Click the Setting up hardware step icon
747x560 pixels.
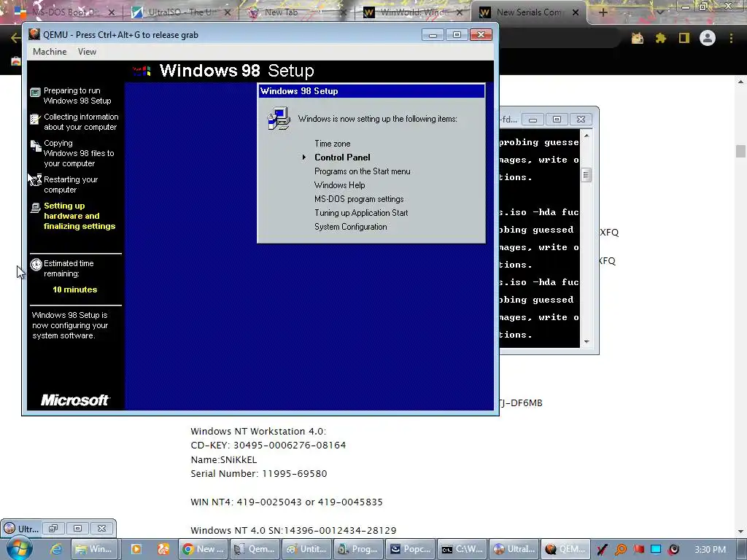pyautogui.click(x=35, y=208)
